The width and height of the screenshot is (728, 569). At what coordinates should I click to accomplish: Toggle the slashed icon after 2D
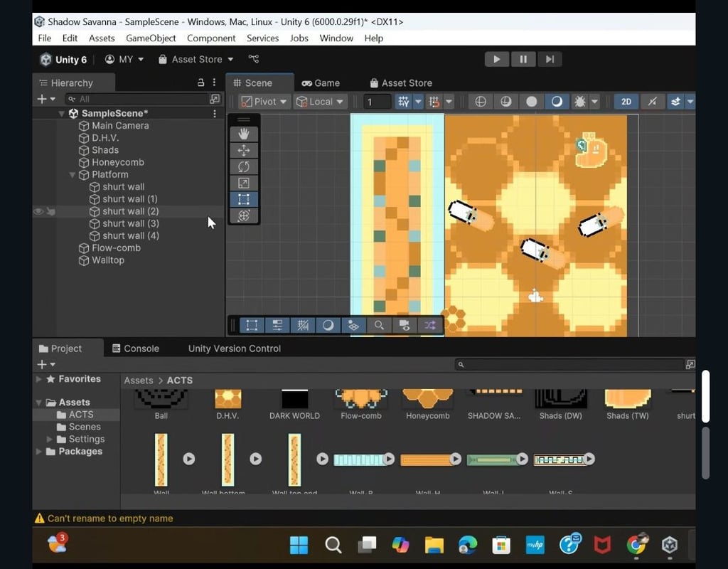[653, 102]
